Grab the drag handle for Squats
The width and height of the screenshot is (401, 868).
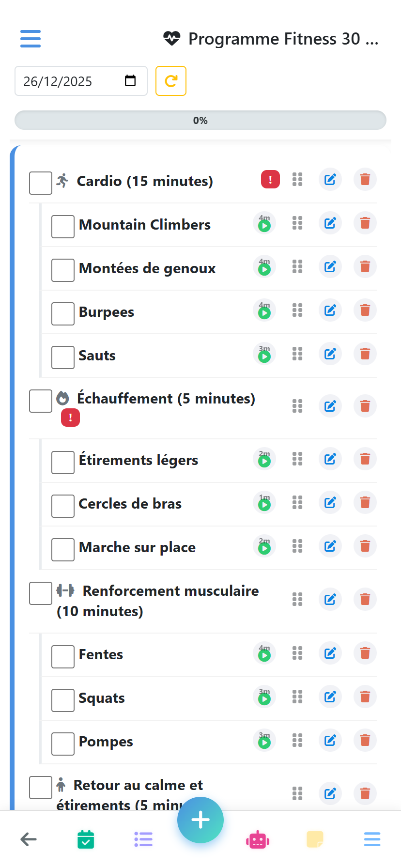click(x=297, y=697)
